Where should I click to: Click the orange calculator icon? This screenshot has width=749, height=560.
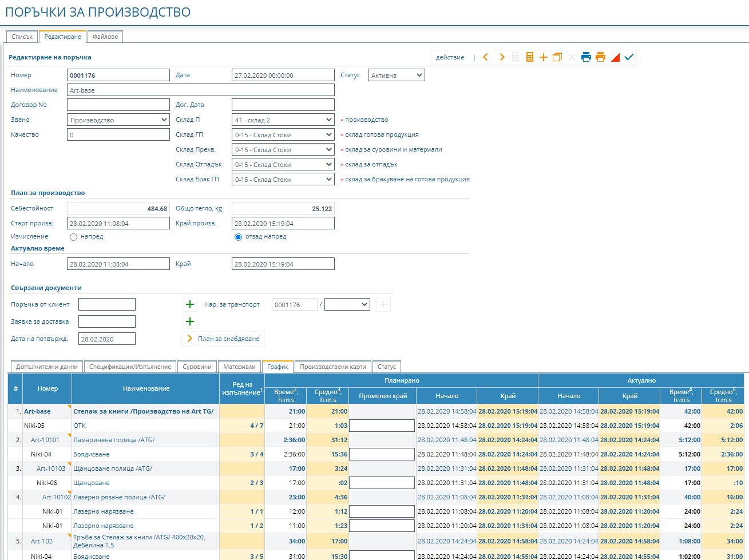(x=530, y=57)
